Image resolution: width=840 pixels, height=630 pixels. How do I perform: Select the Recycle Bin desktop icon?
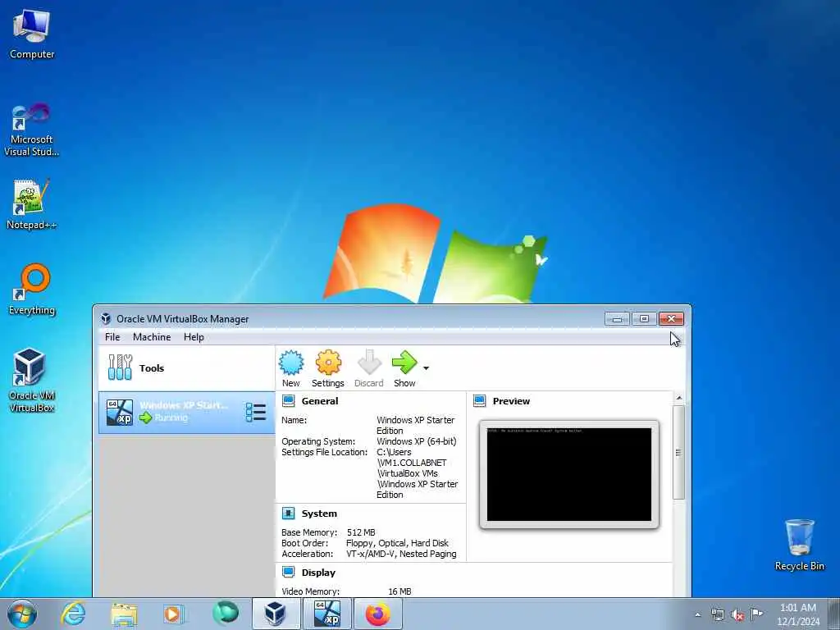click(799, 545)
